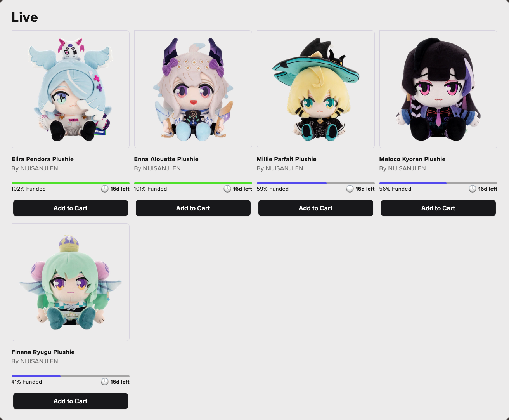509x420 pixels.
Task: Add Finana Ryugu Plushie to cart
Action: tap(71, 401)
